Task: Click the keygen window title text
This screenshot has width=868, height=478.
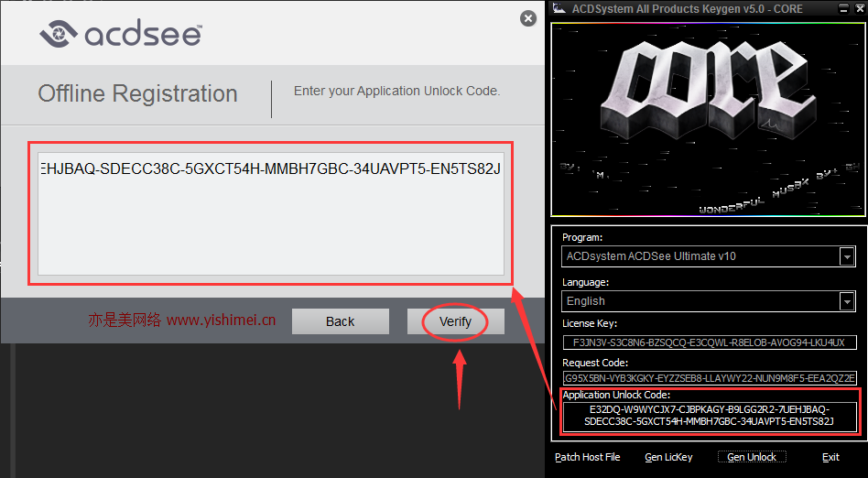Action: 687,9
